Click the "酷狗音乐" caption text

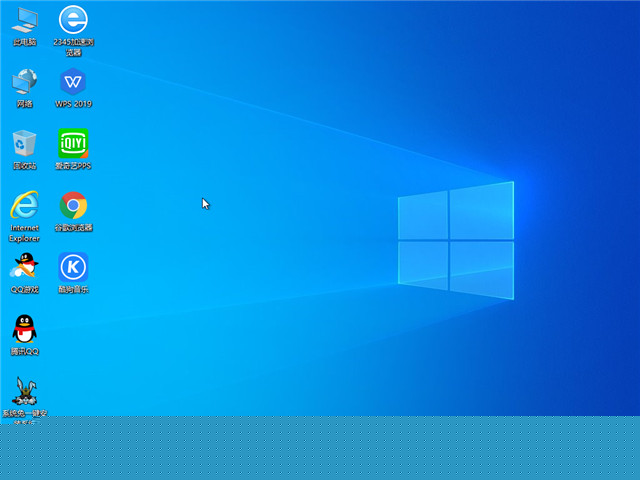pos(73,290)
